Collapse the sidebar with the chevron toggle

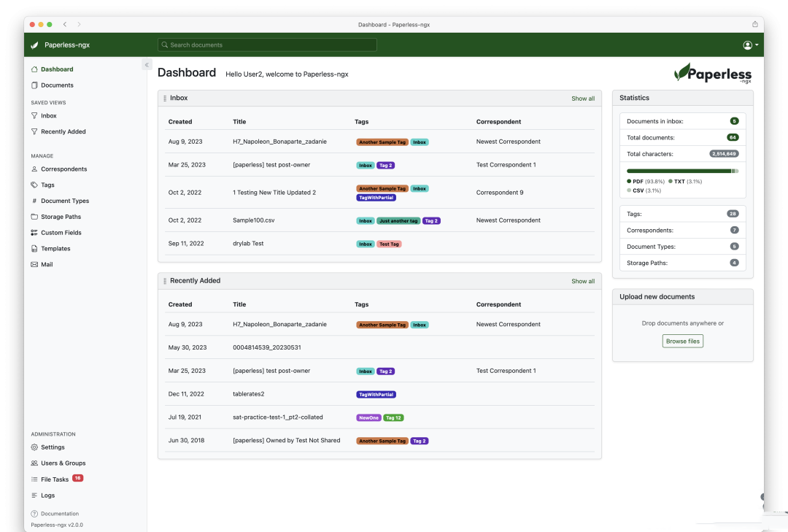(x=147, y=64)
